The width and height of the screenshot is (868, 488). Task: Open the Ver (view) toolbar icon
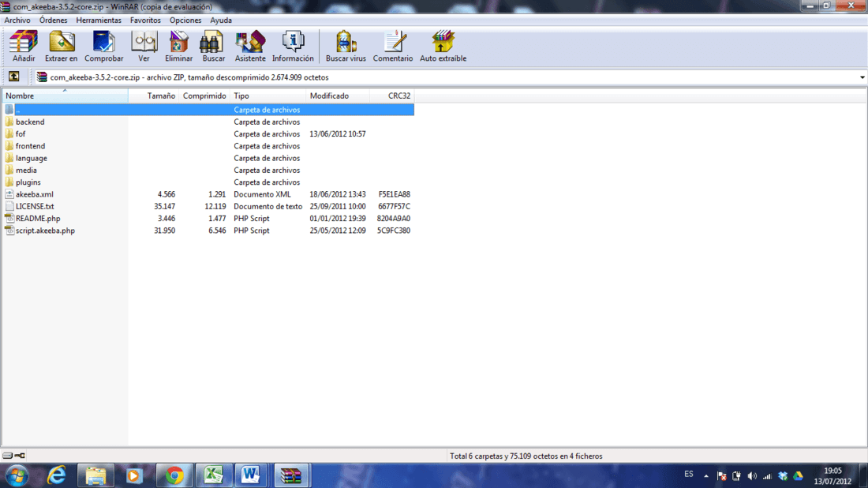[x=144, y=42]
